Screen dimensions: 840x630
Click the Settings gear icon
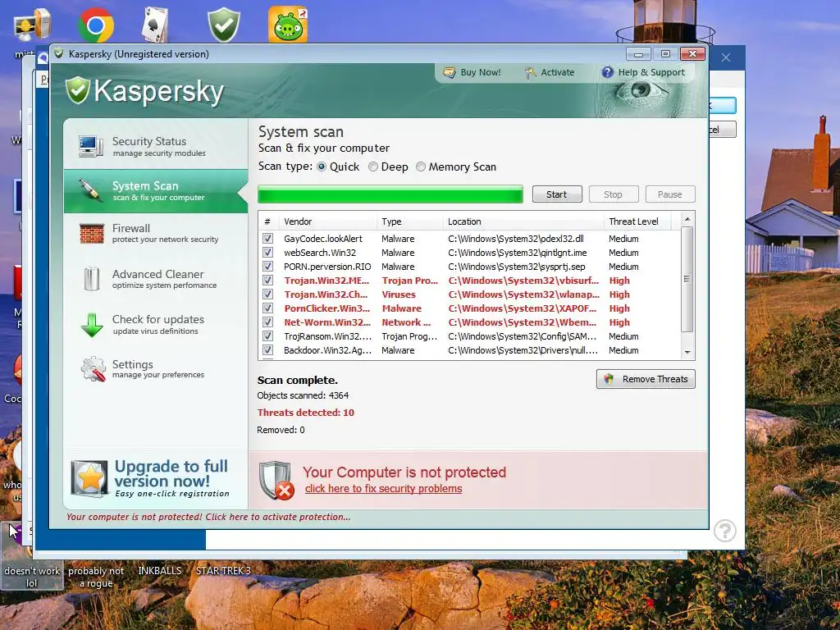94,368
